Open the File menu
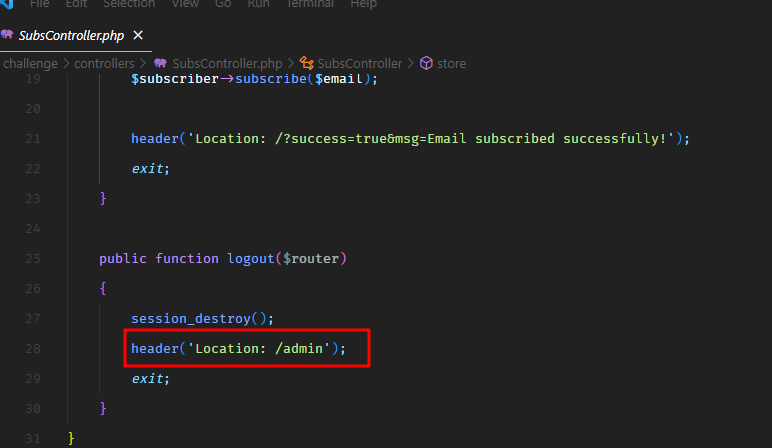 [x=40, y=4]
